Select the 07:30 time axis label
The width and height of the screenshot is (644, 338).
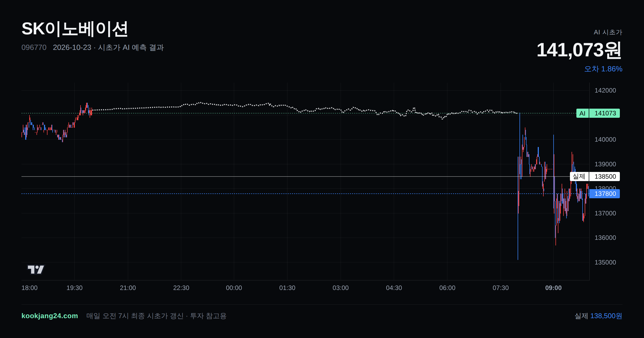501,288
